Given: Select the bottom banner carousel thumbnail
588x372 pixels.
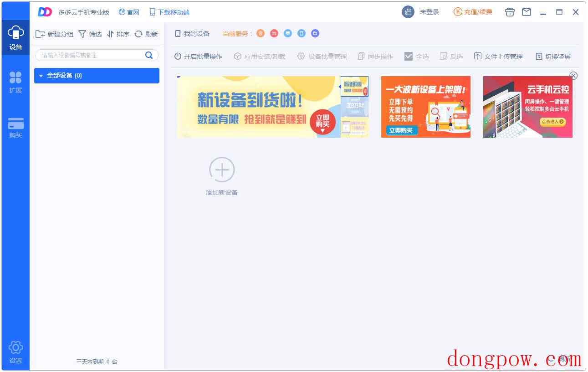Looking at the screenshot, I should pyautogui.click(x=354, y=127).
